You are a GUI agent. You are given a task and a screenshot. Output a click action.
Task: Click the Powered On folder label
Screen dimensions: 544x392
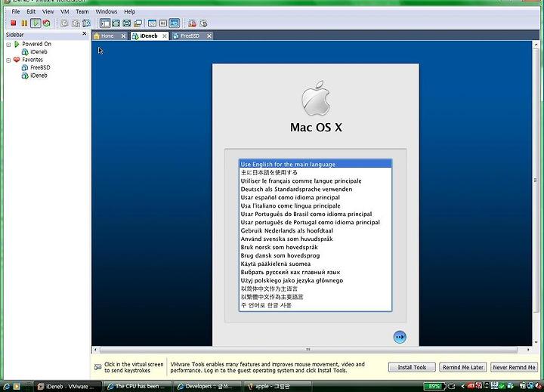point(36,44)
